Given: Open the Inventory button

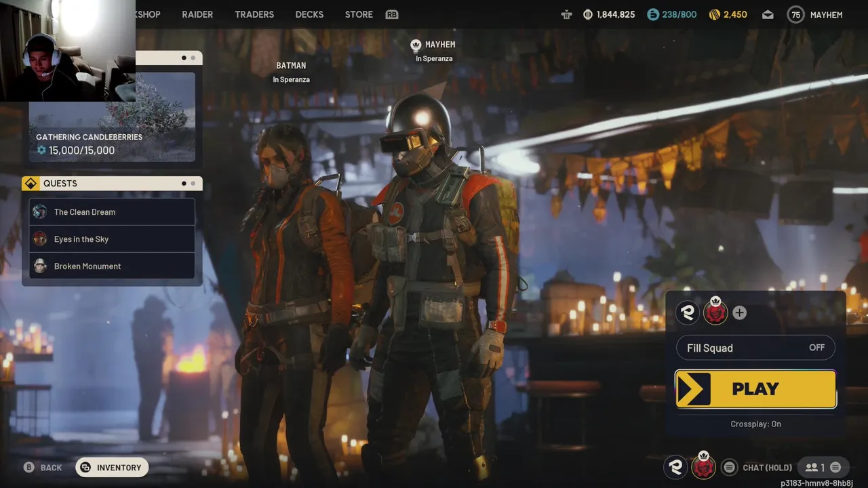Looking at the screenshot, I should (112, 468).
